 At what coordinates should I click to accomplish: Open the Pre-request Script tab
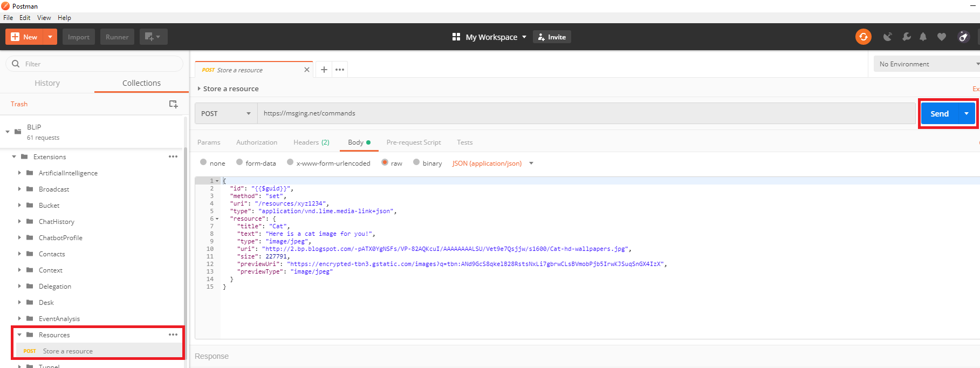[x=414, y=142]
